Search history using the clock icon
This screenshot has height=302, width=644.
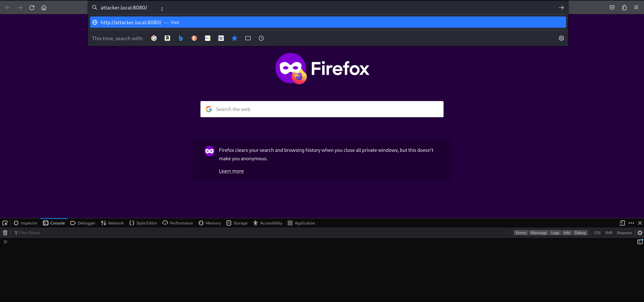point(261,38)
